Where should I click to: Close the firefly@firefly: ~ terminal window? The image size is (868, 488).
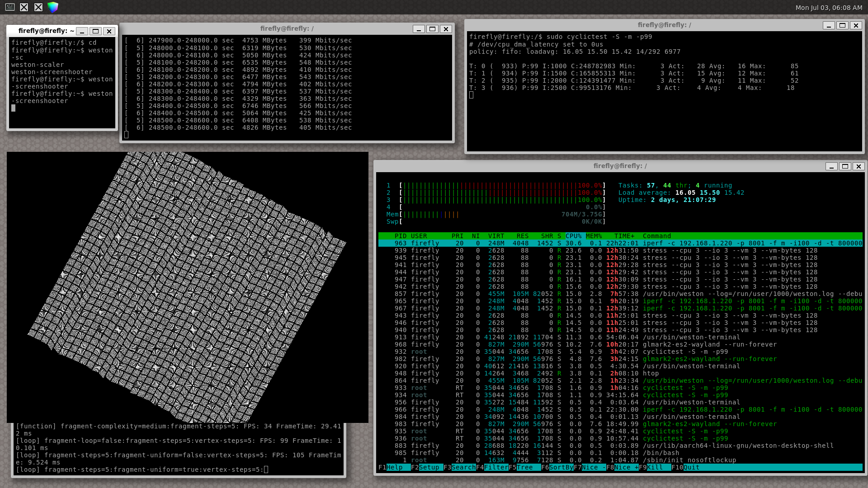[109, 31]
